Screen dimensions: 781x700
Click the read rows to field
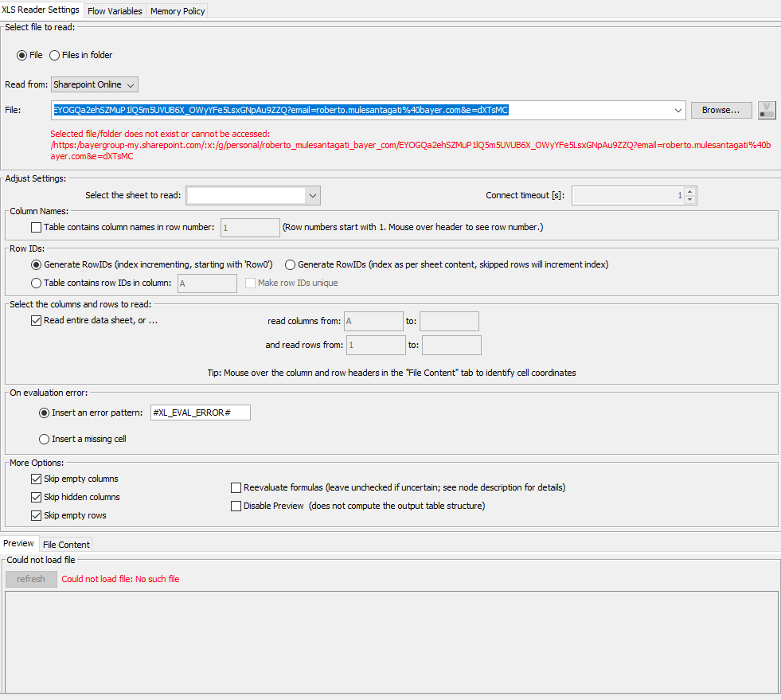coord(451,345)
